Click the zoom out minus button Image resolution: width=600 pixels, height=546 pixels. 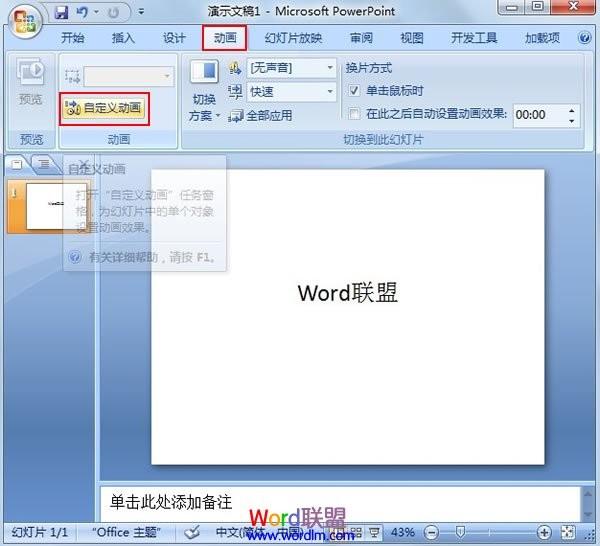click(x=431, y=532)
